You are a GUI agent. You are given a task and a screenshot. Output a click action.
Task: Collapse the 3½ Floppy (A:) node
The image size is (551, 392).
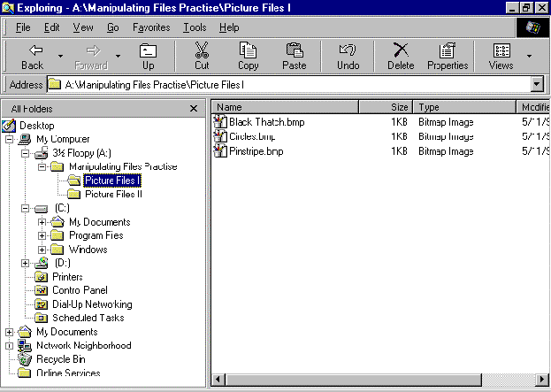click(x=26, y=153)
